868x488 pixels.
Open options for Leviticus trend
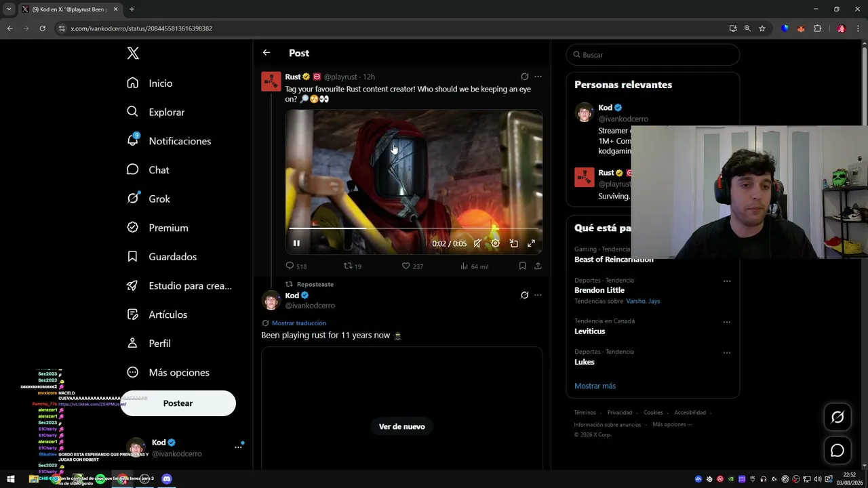click(727, 322)
